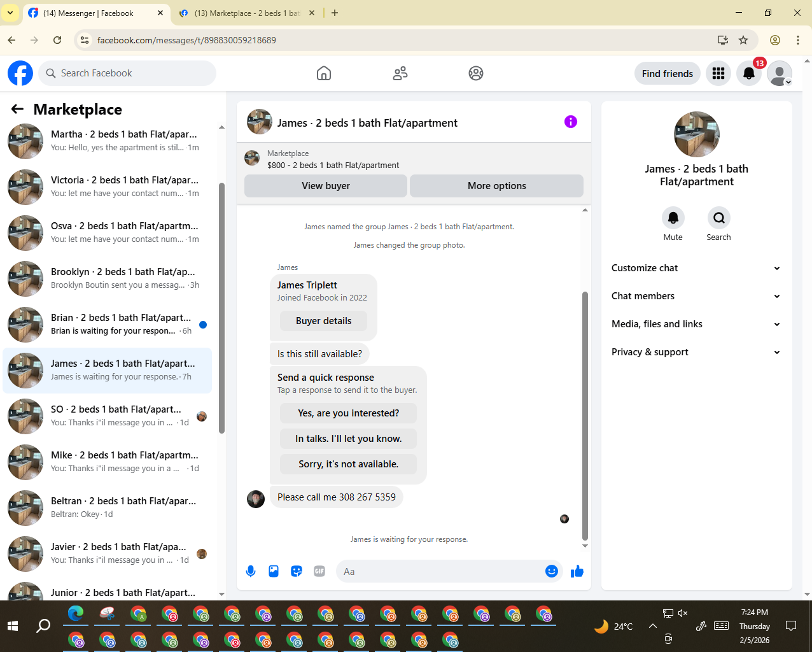Open Windows Start menu
The image size is (812, 652).
[13, 626]
